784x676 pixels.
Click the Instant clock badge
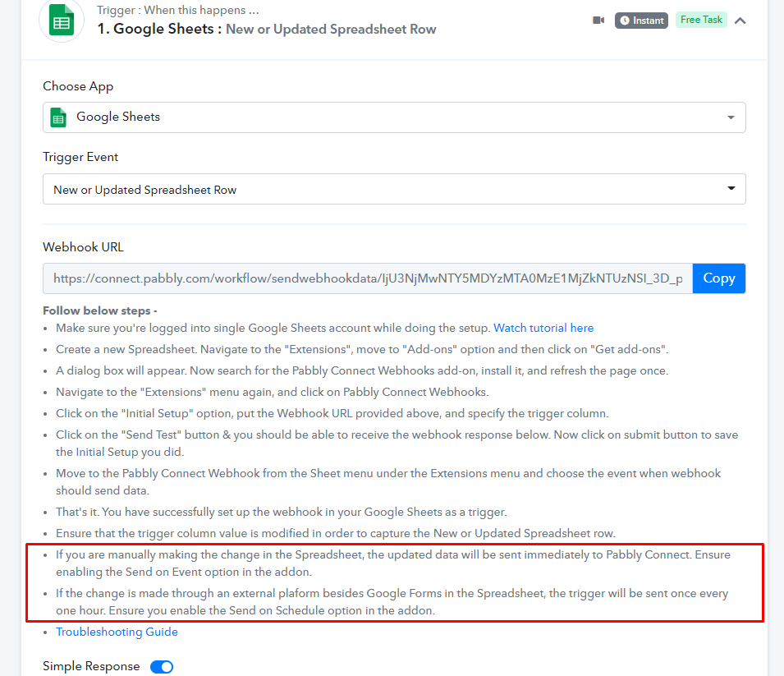[641, 21]
